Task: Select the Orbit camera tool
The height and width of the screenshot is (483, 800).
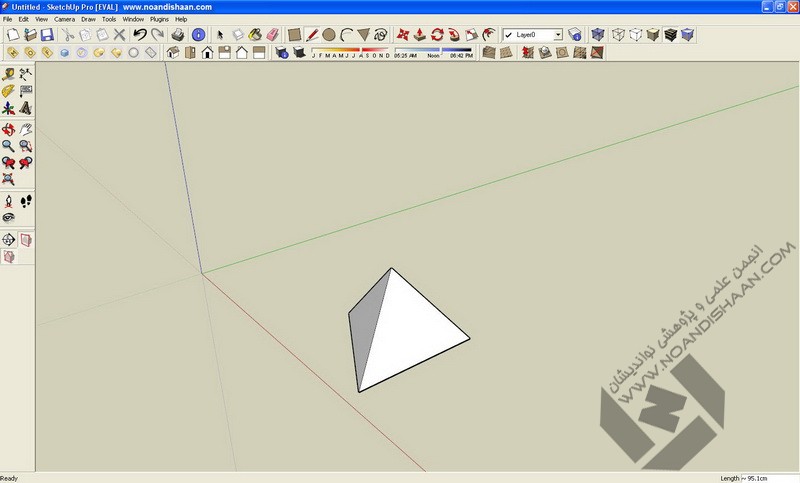Action: 8,129
